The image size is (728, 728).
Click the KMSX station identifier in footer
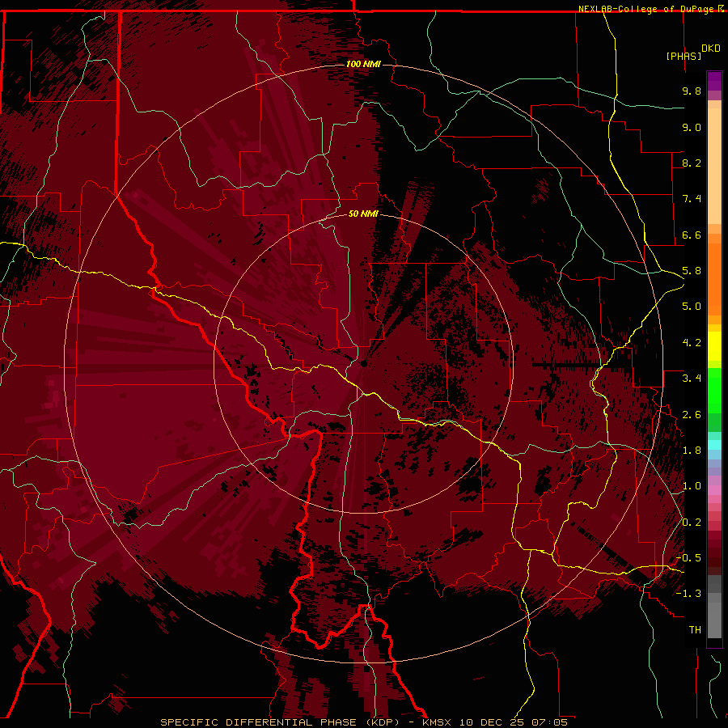437,722
